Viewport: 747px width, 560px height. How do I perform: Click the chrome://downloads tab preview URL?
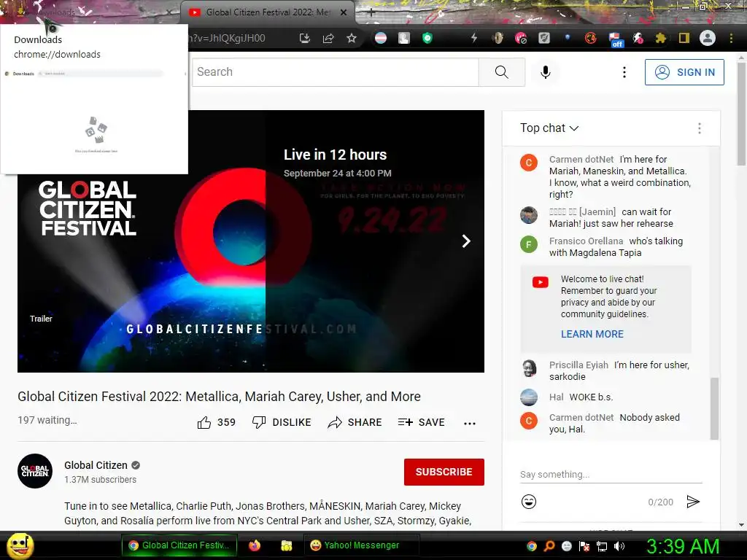point(57,54)
